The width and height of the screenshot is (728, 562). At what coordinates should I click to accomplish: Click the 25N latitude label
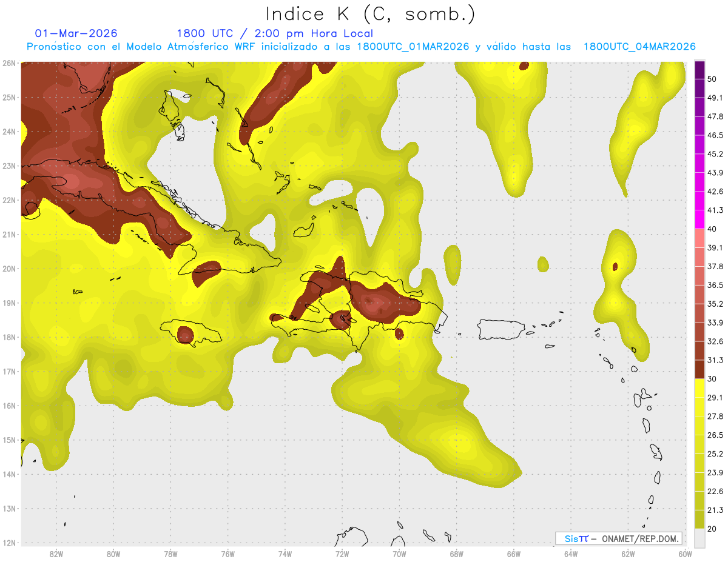(x=9, y=97)
